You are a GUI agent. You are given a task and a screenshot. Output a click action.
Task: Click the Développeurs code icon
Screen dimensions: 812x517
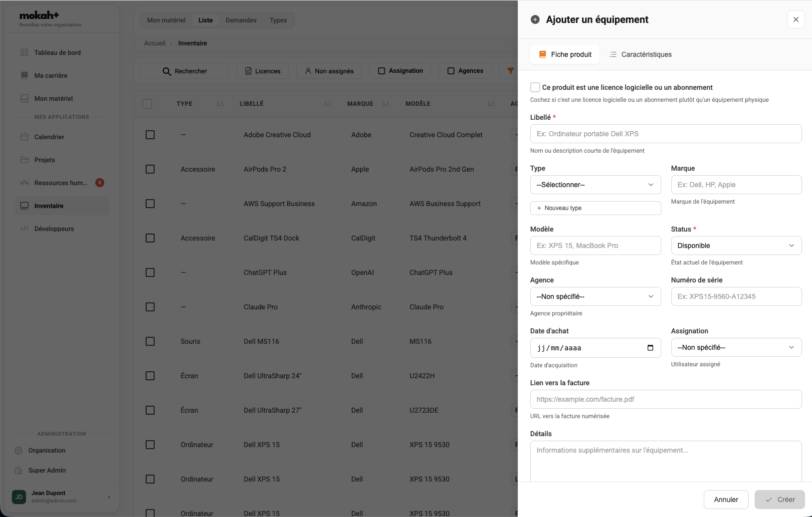(24, 229)
